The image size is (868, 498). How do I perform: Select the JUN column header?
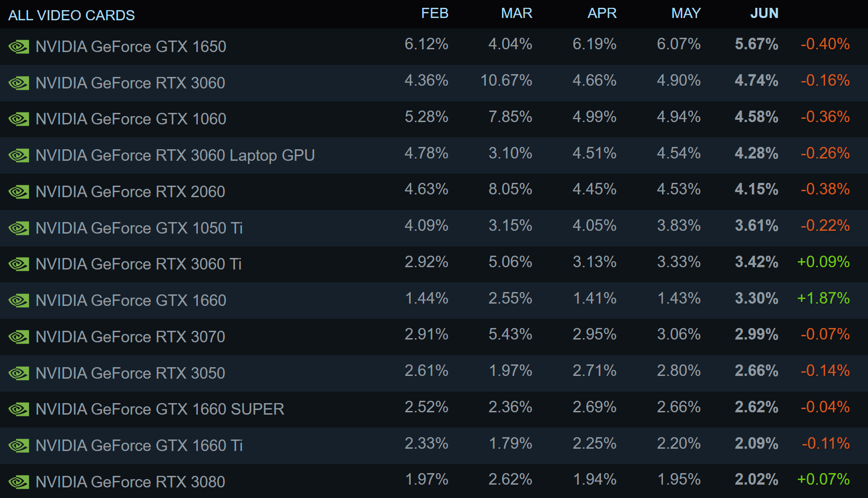click(x=764, y=13)
